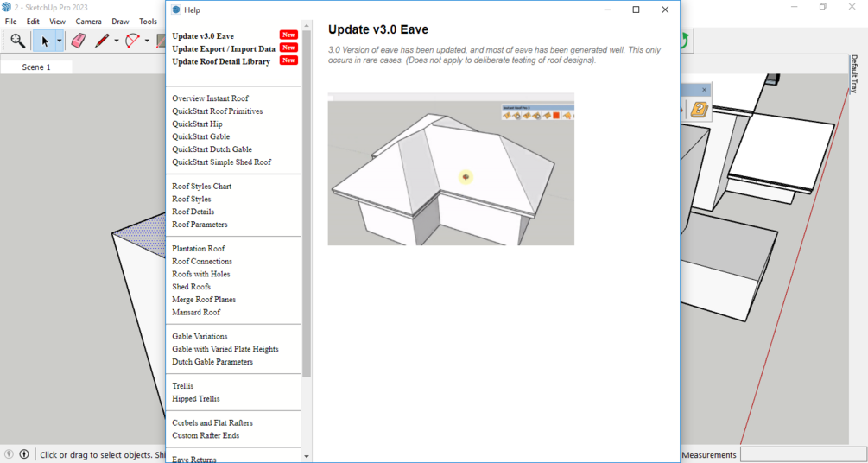
Task: Open Gable with Varied Plate Heights topic
Action: tap(225, 350)
